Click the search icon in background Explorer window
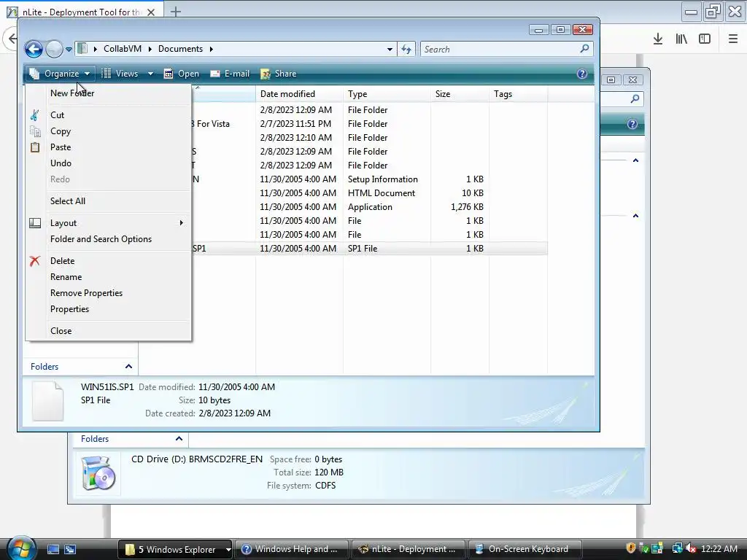This screenshot has width=747, height=560. [x=635, y=98]
